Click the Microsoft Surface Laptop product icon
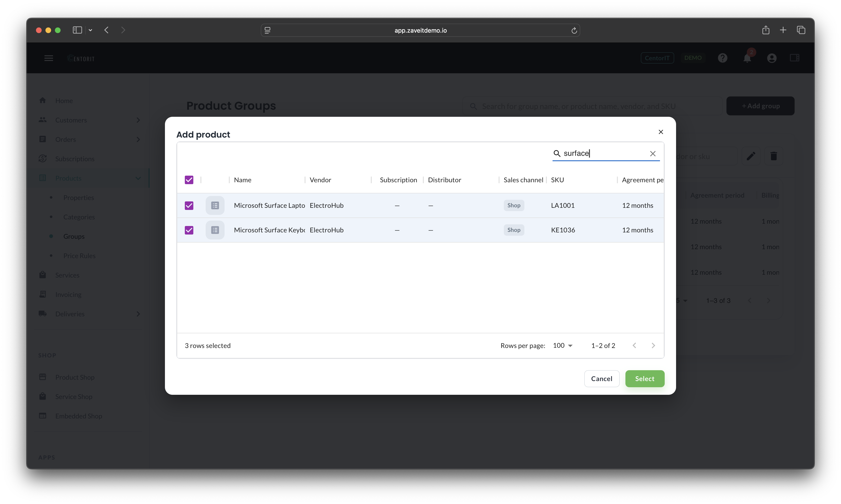The image size is (841, 504). coord(215,205)
